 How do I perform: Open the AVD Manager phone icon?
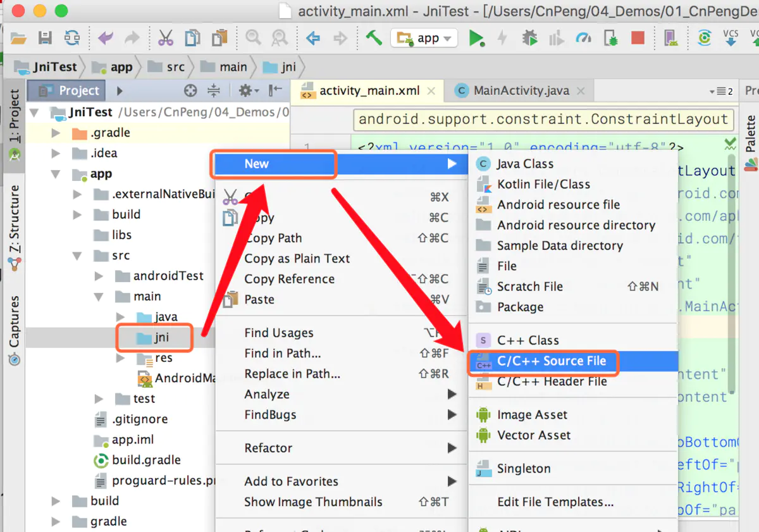click(x=670, y=38)
